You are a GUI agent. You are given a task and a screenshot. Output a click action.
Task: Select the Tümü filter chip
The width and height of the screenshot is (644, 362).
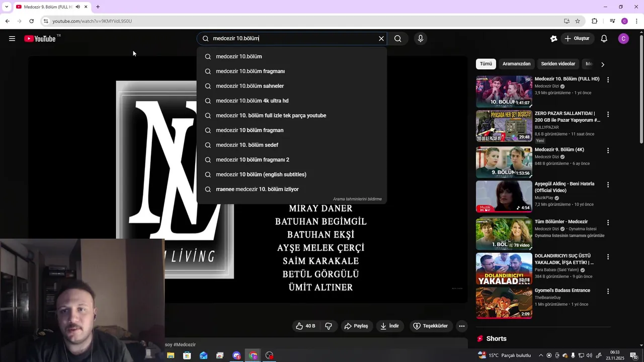486,64
